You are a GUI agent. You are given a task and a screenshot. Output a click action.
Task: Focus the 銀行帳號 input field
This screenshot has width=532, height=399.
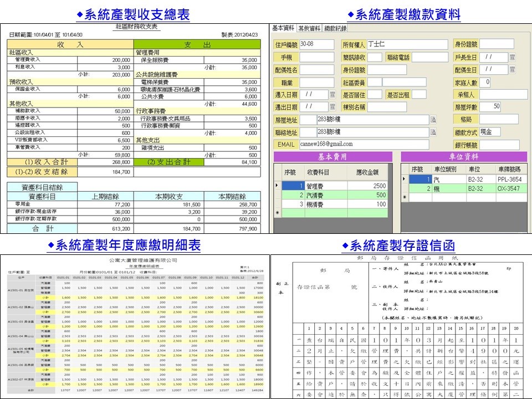tap(499, 145)
